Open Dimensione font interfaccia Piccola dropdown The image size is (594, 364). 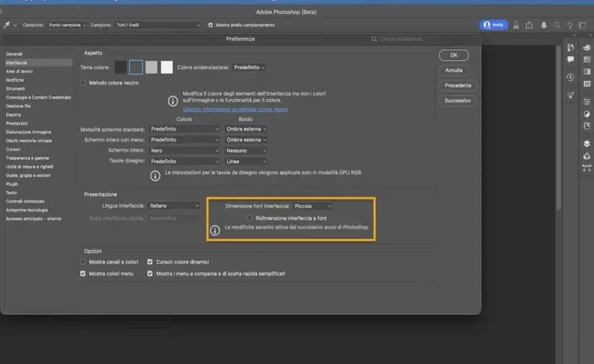pos(313,206)
